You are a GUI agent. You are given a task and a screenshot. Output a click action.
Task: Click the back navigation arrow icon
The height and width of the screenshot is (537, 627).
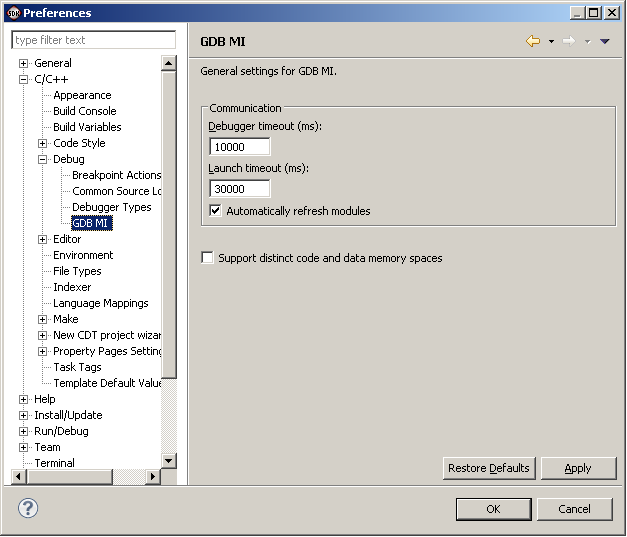pos(533,41)
